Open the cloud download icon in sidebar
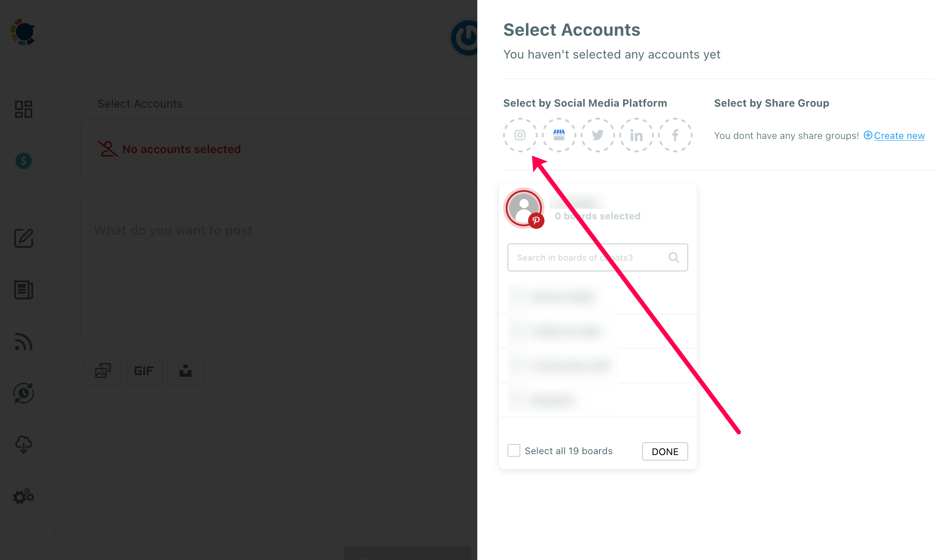The image size is (946, 560). 24,445
